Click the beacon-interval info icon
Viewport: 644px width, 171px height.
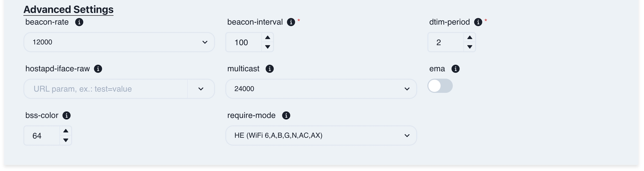(x=291, y=22)
